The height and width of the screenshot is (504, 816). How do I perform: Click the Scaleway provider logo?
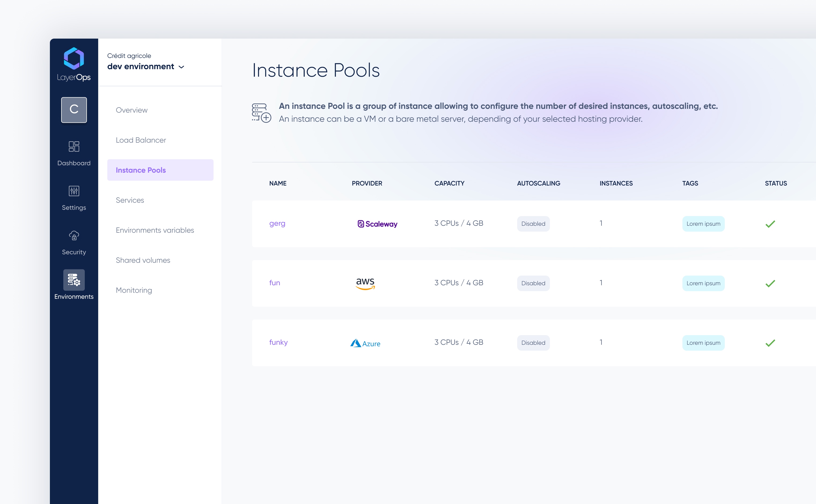[377, 224]
